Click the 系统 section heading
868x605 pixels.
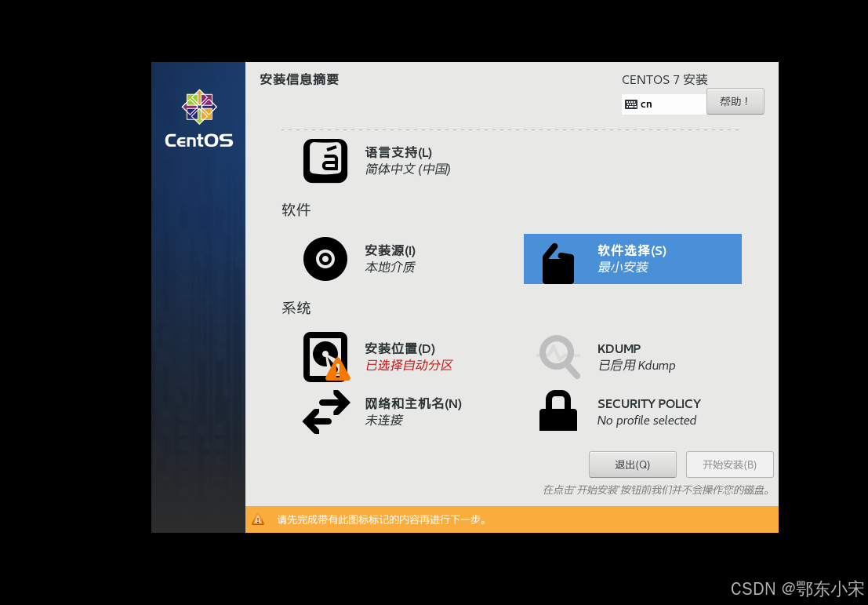pyautogui.click(x=296, y=308)
